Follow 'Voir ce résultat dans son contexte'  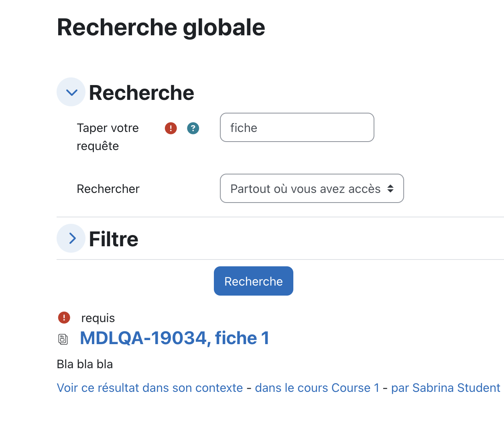click(x=150, y=388)
